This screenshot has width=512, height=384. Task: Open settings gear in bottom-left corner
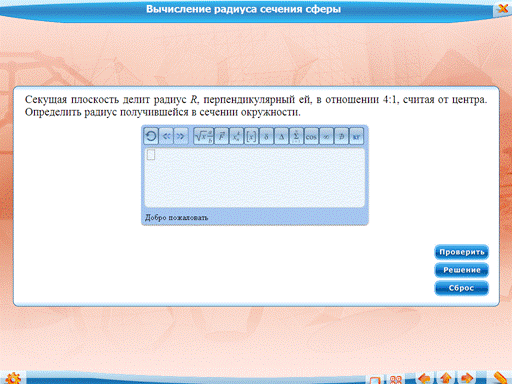click(x=13, y=378)
